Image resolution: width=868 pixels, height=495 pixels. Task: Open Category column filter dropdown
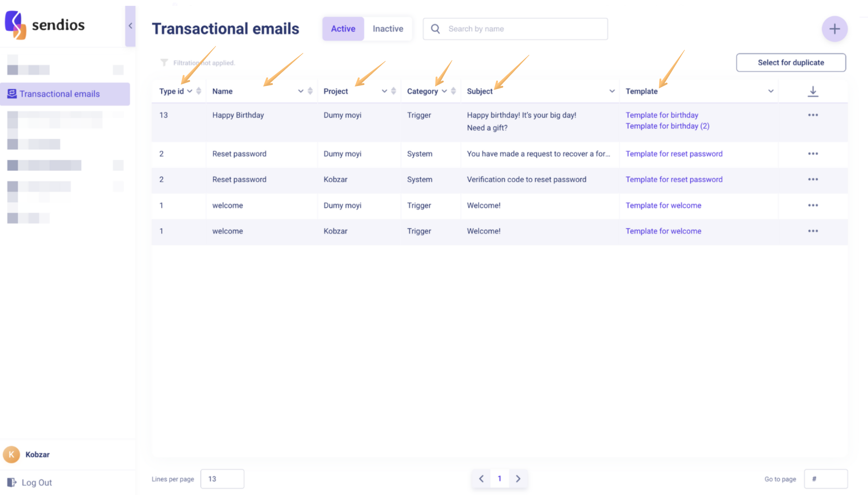[444, 91]
